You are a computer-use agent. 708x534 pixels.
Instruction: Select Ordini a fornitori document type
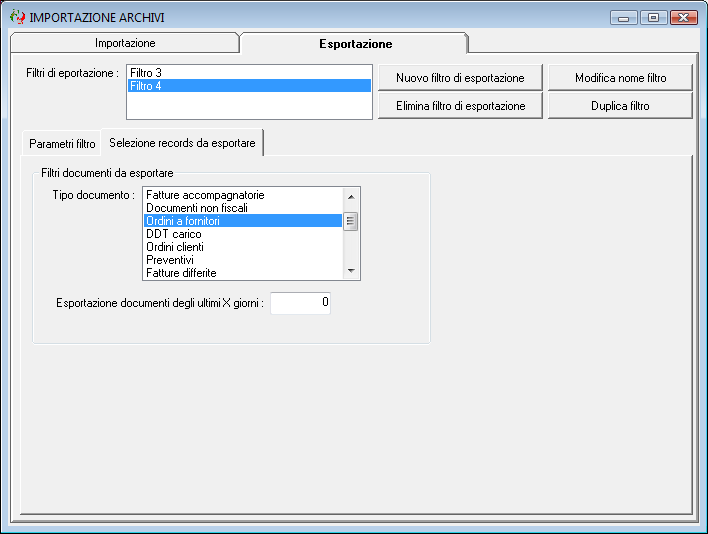tap(243, 221)
